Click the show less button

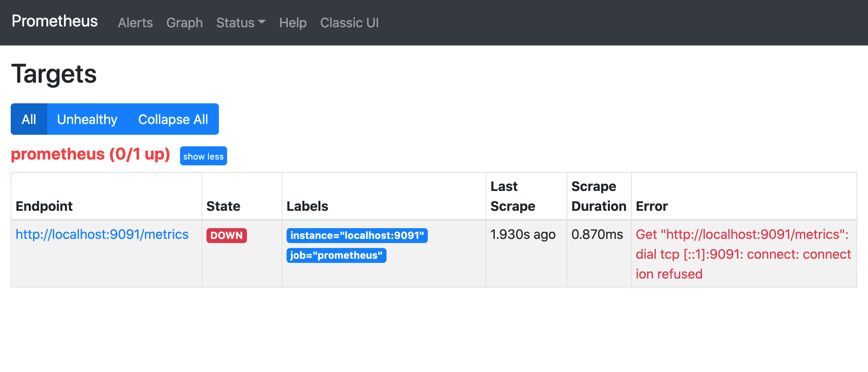click(x=203, y=156)
